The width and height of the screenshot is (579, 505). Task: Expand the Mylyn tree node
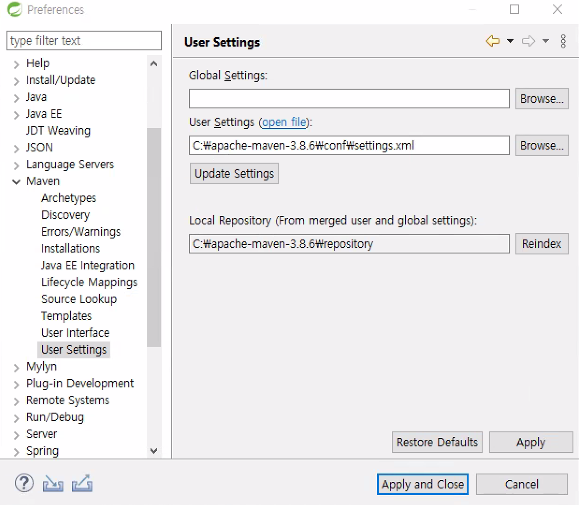[x=16, y=368]
